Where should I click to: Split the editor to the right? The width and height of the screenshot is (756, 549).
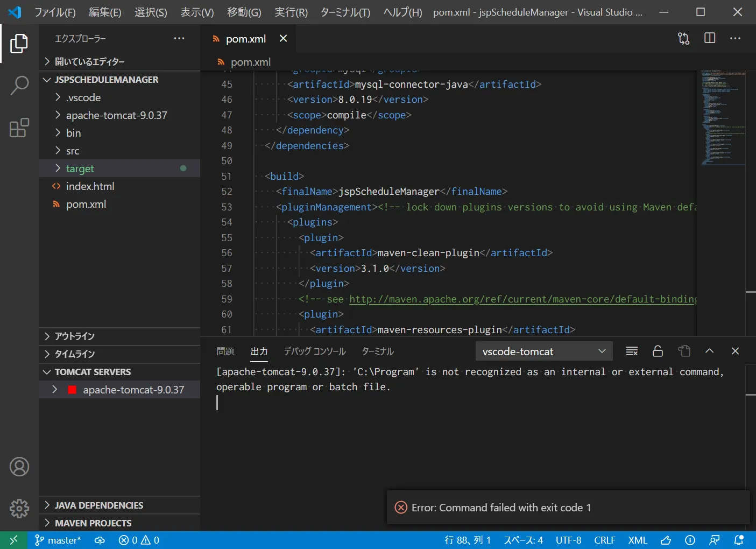pos(710,38)
